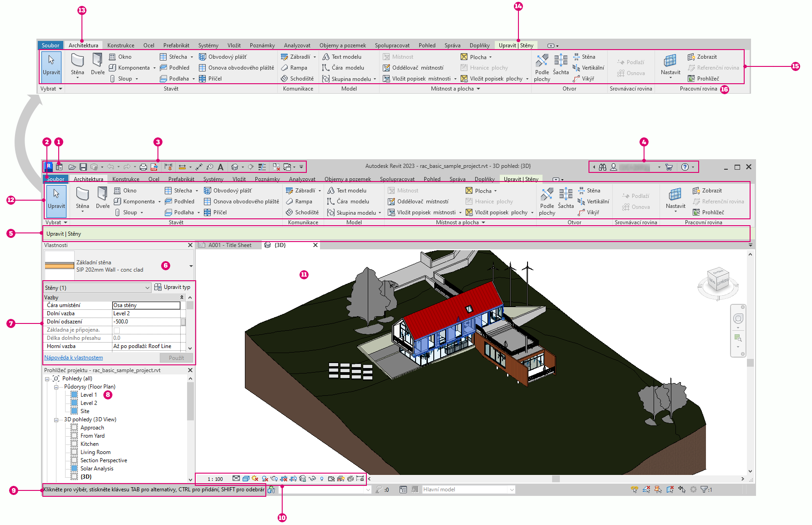Collapse the 'Vazby' properties group

pyautogui.click(x=182, y=297)
